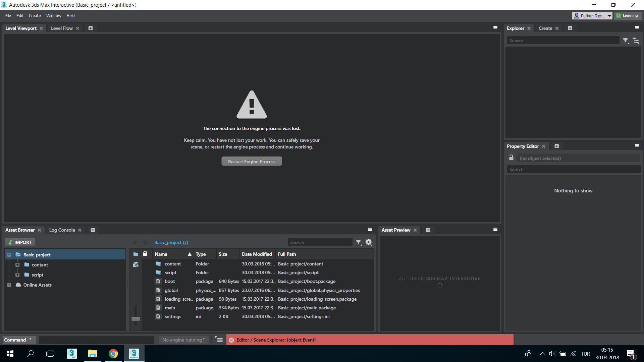Expand the script folder in tree
The height and width of the screenshot is (362, 644).
(x=17, y=275)
